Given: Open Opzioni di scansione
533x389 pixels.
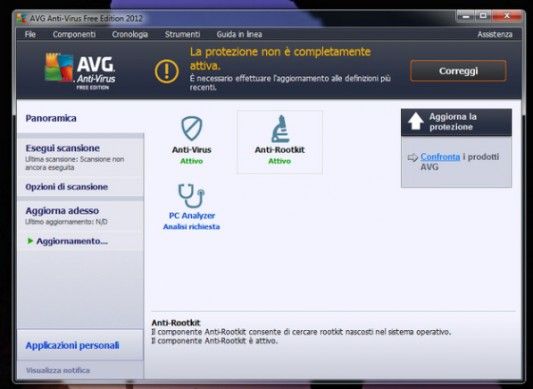Looking at the screenshot, I should coord(67,187).
